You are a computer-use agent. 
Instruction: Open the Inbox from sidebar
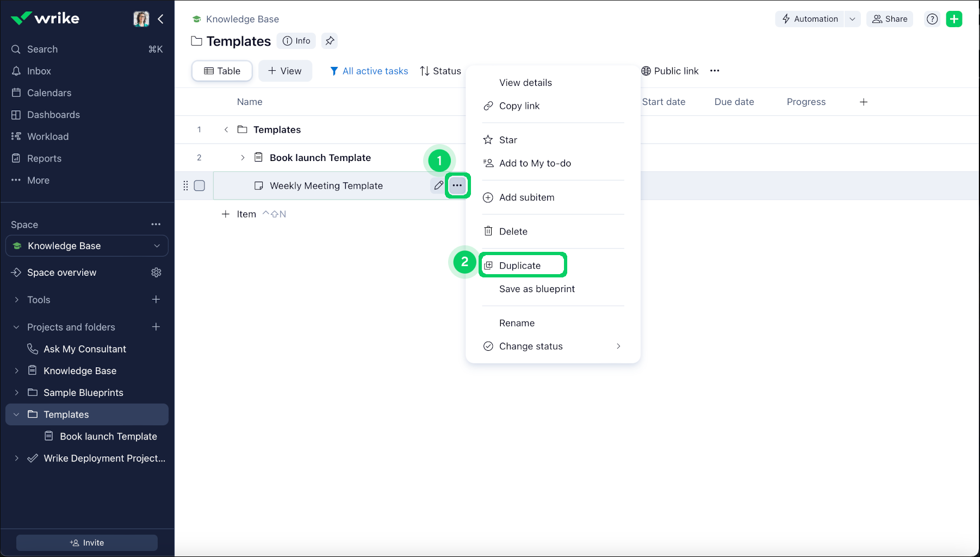click(x=16, y=71)
